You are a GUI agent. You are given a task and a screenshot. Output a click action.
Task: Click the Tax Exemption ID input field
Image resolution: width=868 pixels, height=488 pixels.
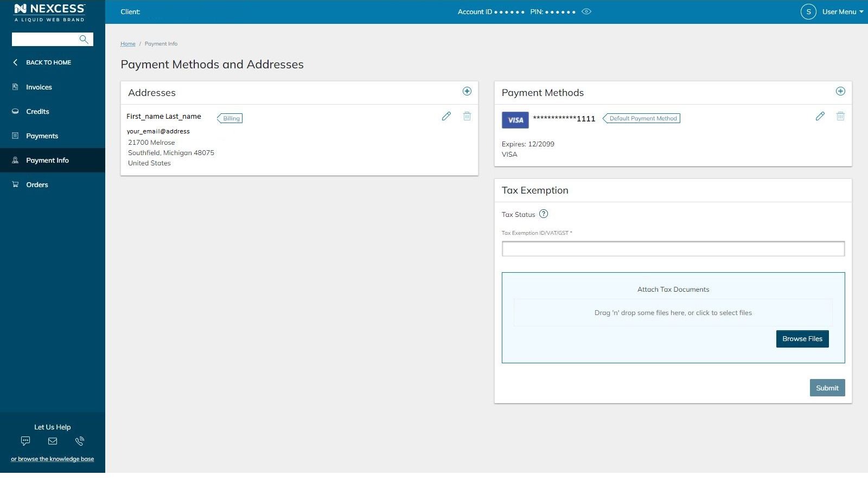673,248
